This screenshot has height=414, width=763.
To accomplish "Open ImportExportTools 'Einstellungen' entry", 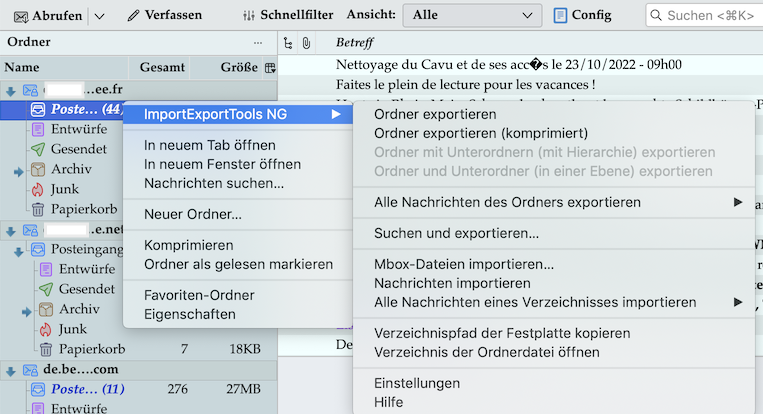I will [417, 383].
